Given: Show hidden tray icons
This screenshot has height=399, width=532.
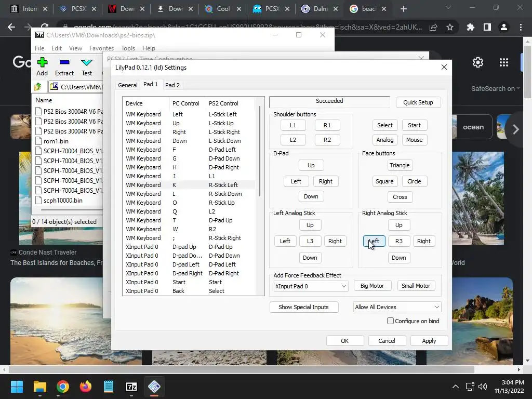Looking at the screenshot, I should 456,387.
